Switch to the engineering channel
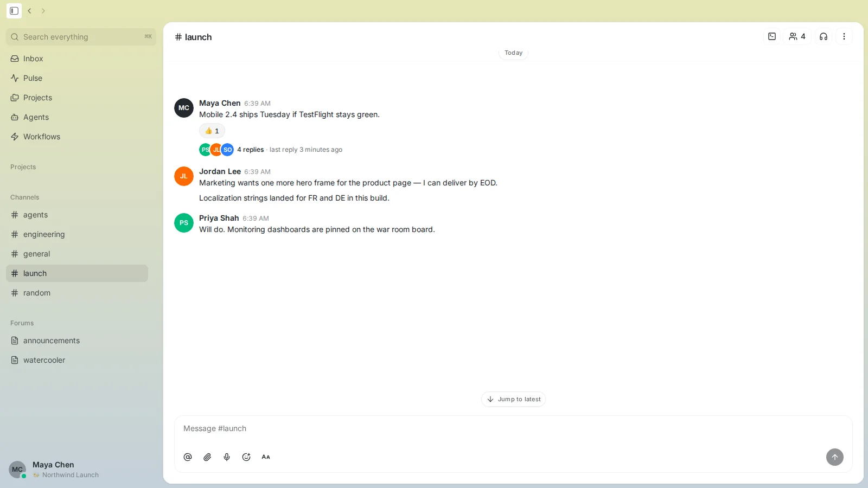 point(77,234)
